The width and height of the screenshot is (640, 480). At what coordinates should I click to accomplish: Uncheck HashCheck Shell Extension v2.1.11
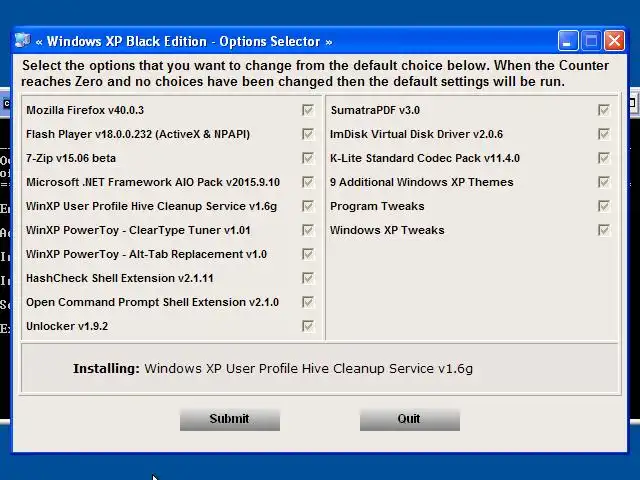[x=308, y=278]
